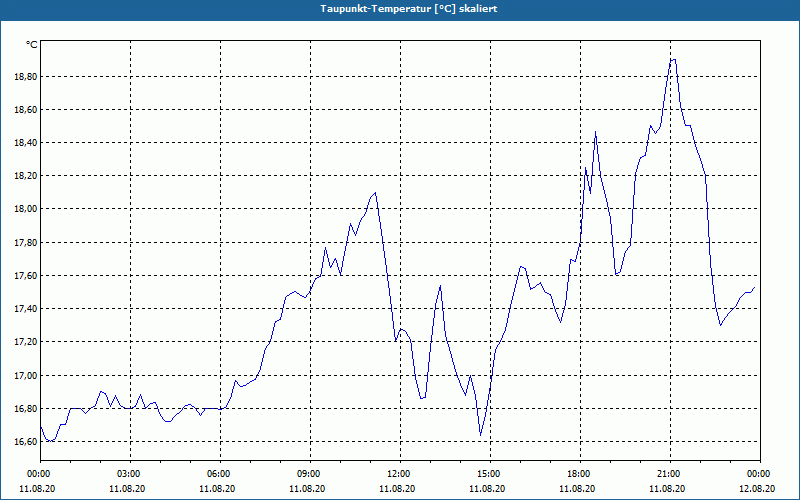800x500 pixels.
Task: Select the 17,00 y-axis value
Action: tap(24, 376)
